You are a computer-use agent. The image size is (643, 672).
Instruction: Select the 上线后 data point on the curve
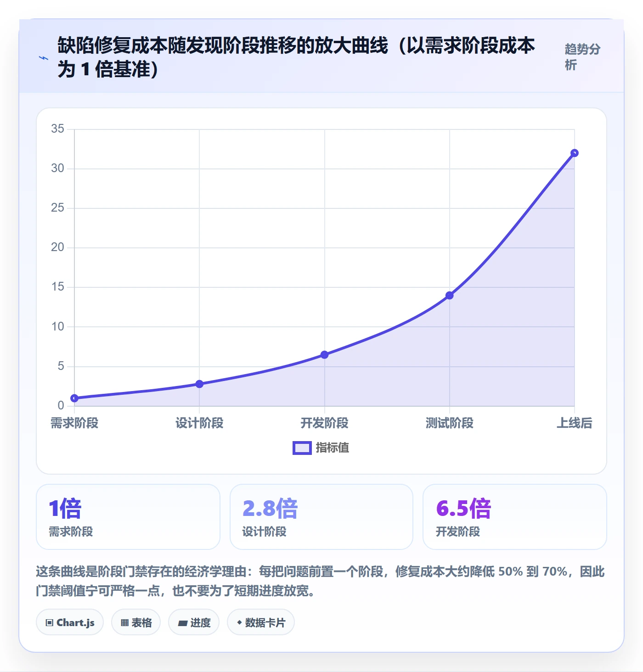pos(575,153)
